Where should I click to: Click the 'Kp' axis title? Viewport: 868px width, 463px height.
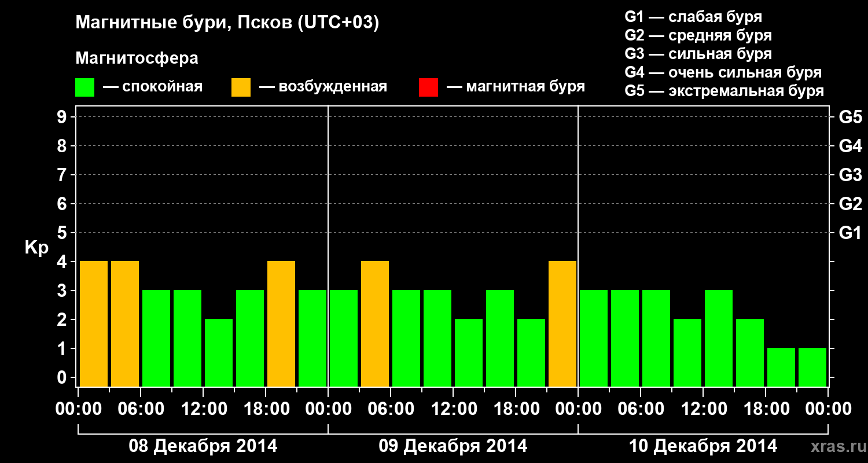pyautogui.click(x=36, y=248)
